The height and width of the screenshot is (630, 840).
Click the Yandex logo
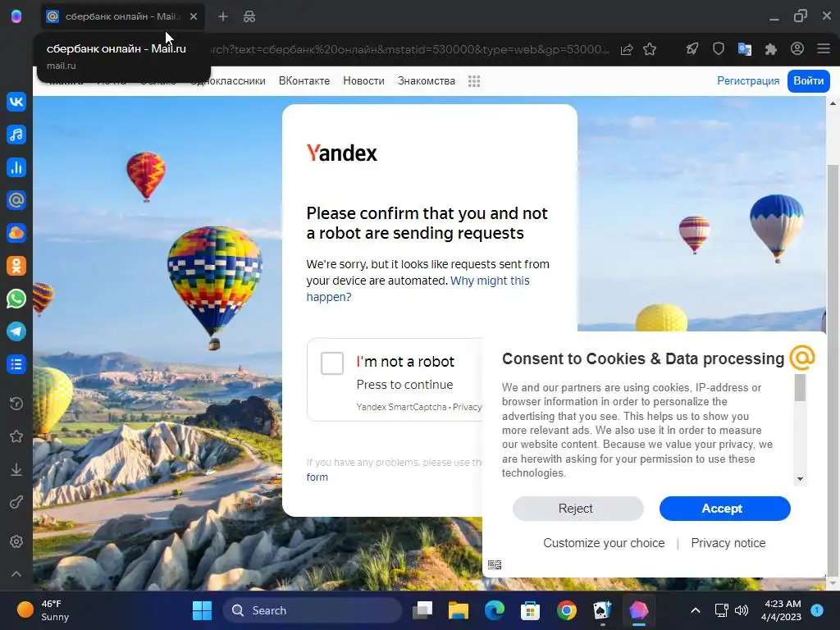[x=342, y=153]
